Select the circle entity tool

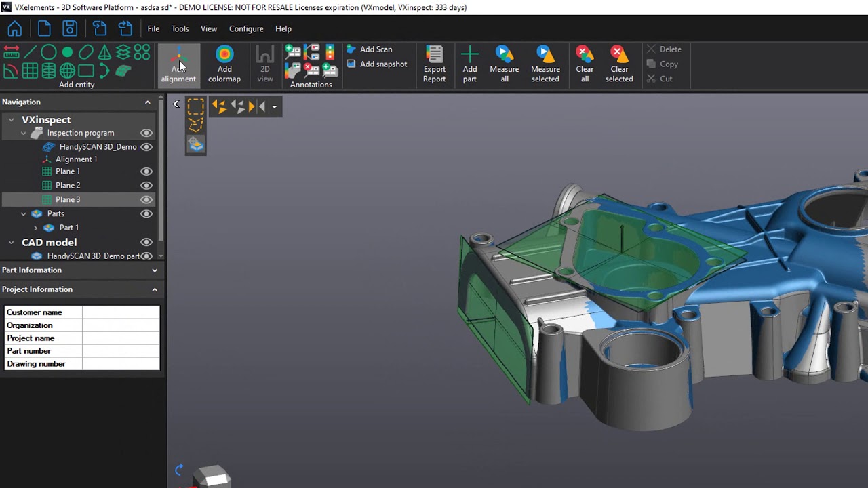tap(48, 52)
